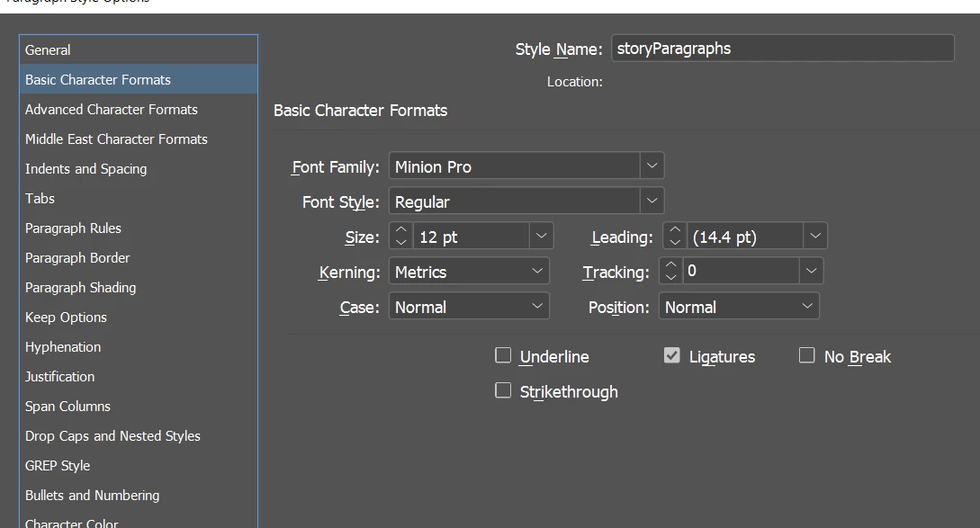Select Indents and Spacing in the sidebar
The image size is (980, 528).
click(x=85, y=169)
